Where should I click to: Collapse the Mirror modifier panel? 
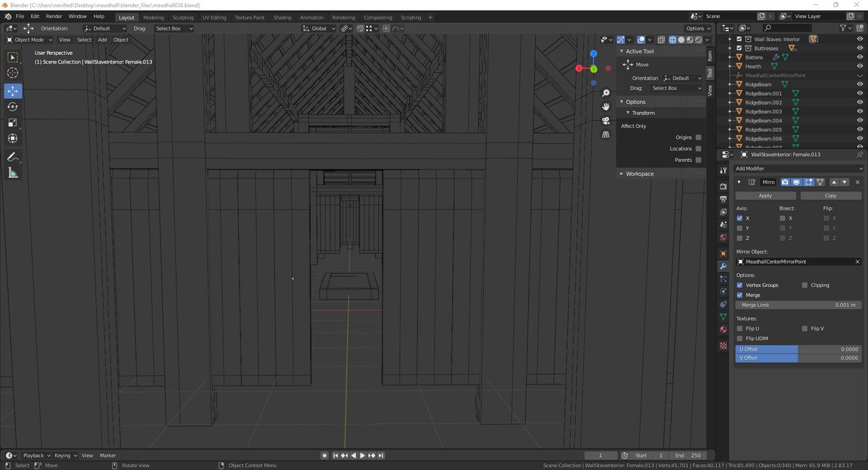point(739,182)
